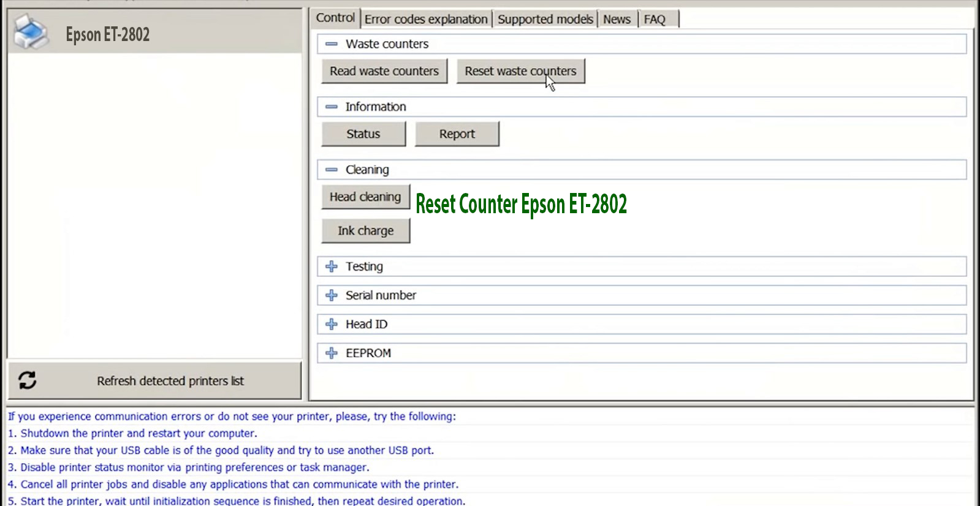Expand the Serial number section

click(332, 295)
